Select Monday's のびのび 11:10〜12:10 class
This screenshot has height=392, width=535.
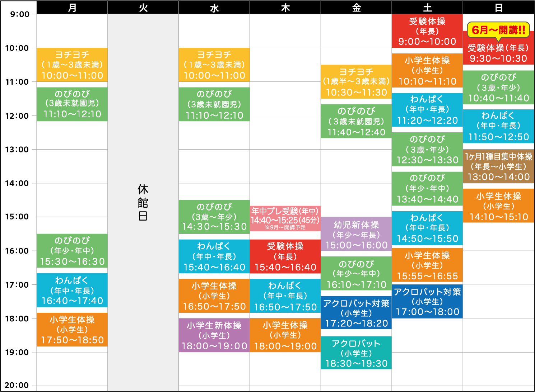72,104
